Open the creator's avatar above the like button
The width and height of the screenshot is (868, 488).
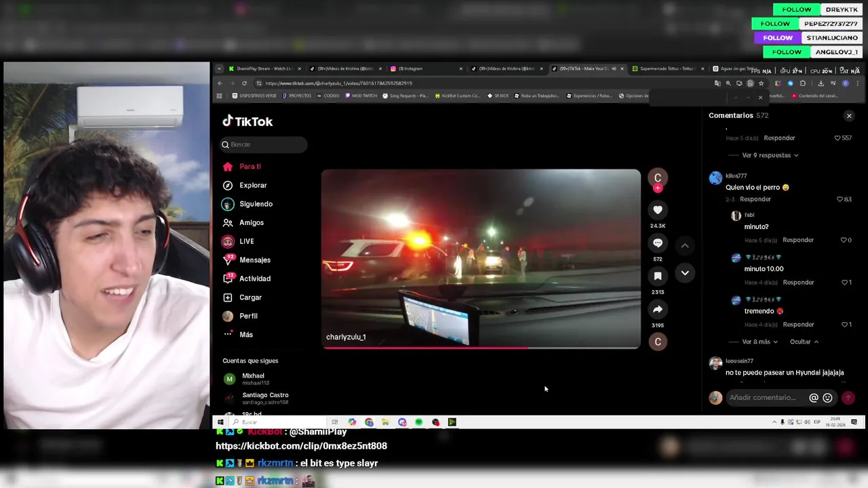click(657, 178)
